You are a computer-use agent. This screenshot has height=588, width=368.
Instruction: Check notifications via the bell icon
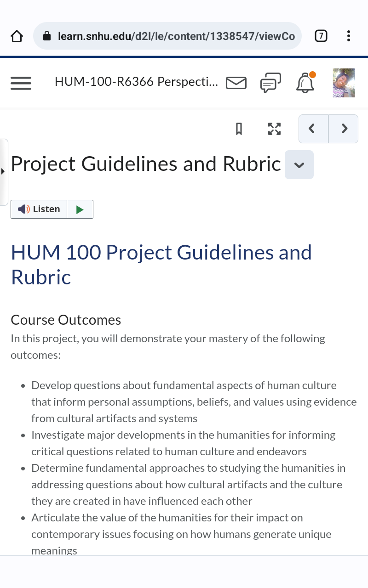(305, 83)
